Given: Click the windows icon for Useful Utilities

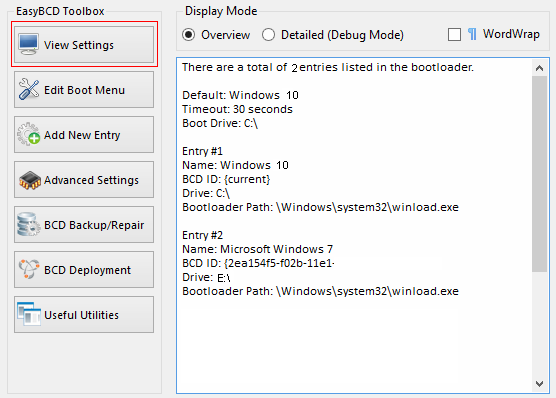Looking at the screenshot, I should tap(29, 314).
